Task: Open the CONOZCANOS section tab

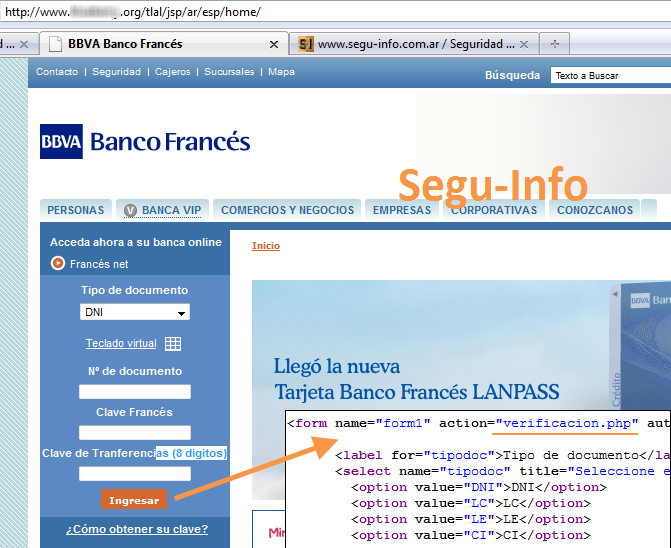Action: tap(595, 210)
